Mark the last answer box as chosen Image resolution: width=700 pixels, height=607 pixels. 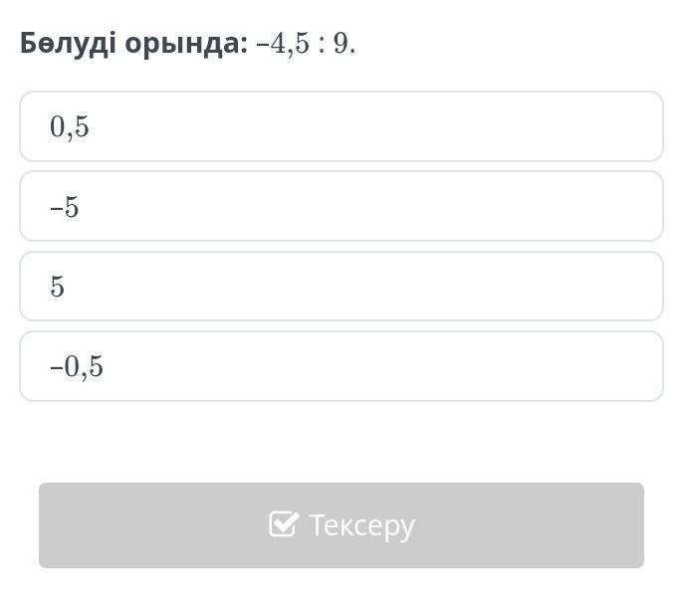[x=342, y=366]
